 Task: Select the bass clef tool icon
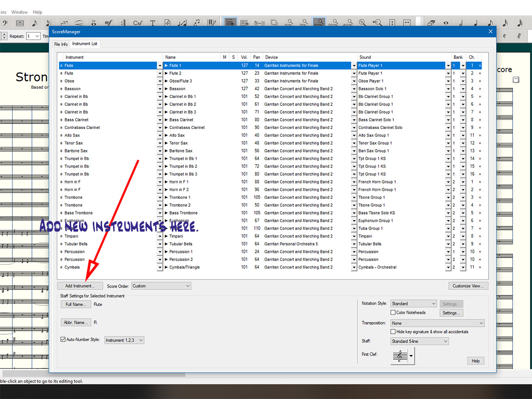pyautogui.click(x=5, y=23)
